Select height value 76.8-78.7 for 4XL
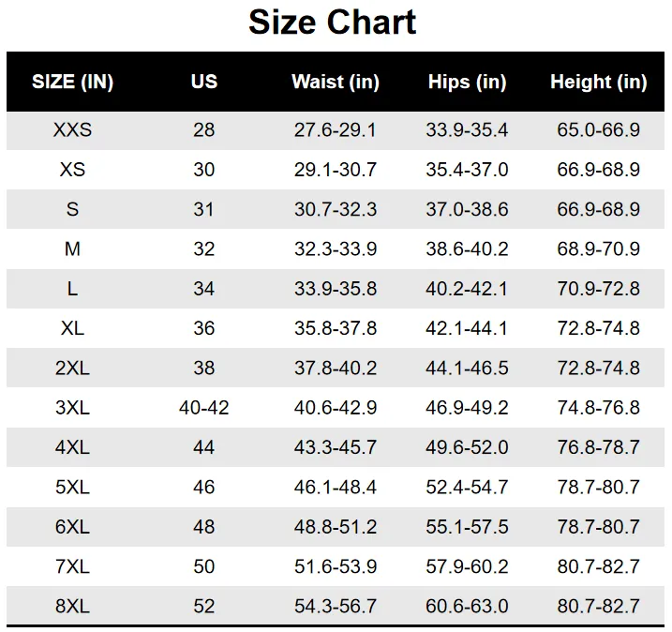Image resolution: width=672 pixels, height=632 pixels. [598, 447]
